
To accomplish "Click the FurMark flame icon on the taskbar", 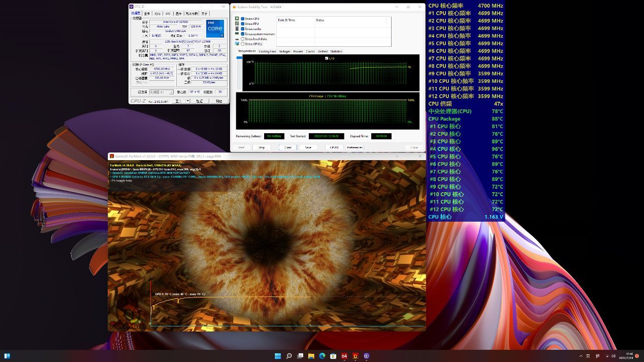I will pos(356,356).
